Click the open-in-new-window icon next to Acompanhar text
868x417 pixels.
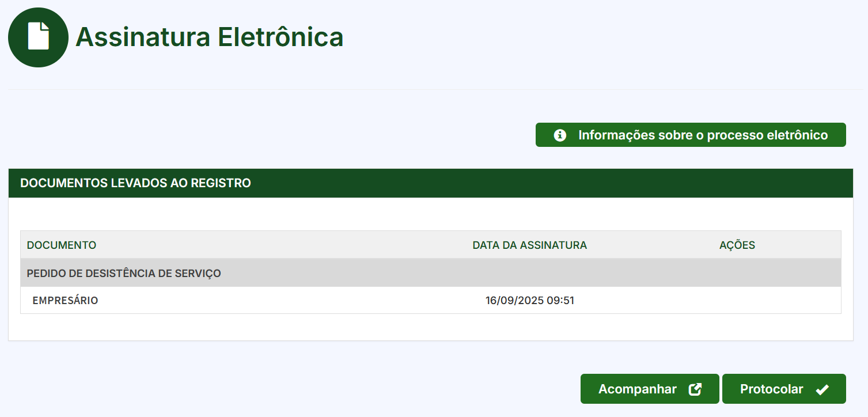point(696,388)
